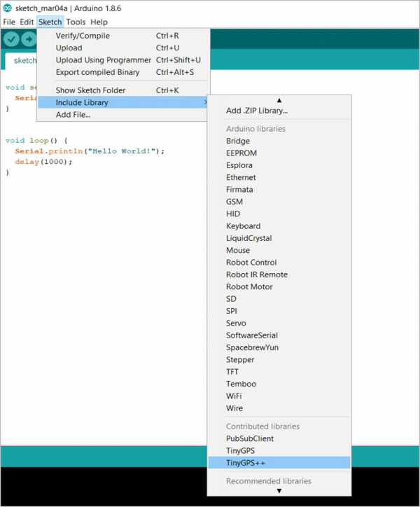Include the Temboo library

pos(279,384)
